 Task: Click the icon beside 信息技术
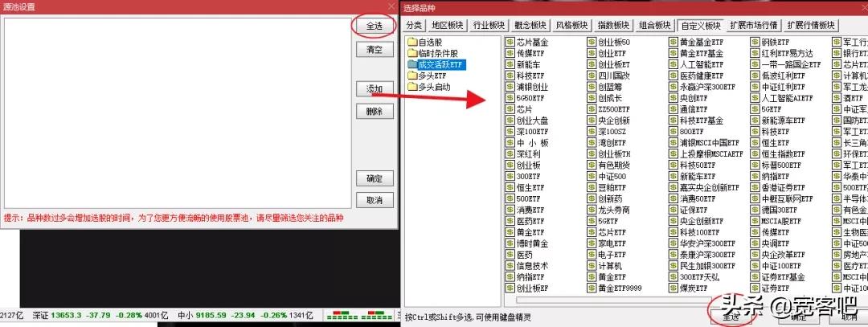coord(510,266)
